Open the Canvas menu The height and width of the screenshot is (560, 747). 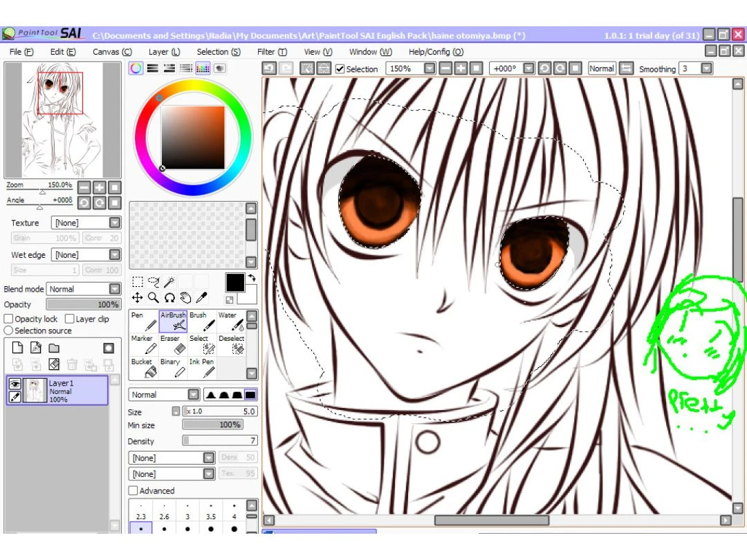pyautogui.click(x=113, y=52)
